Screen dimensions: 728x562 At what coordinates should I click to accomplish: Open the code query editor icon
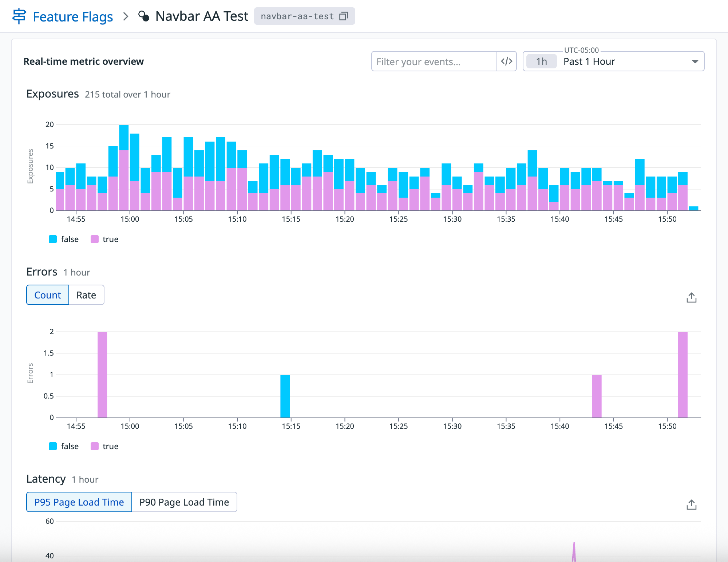[506, 61]
